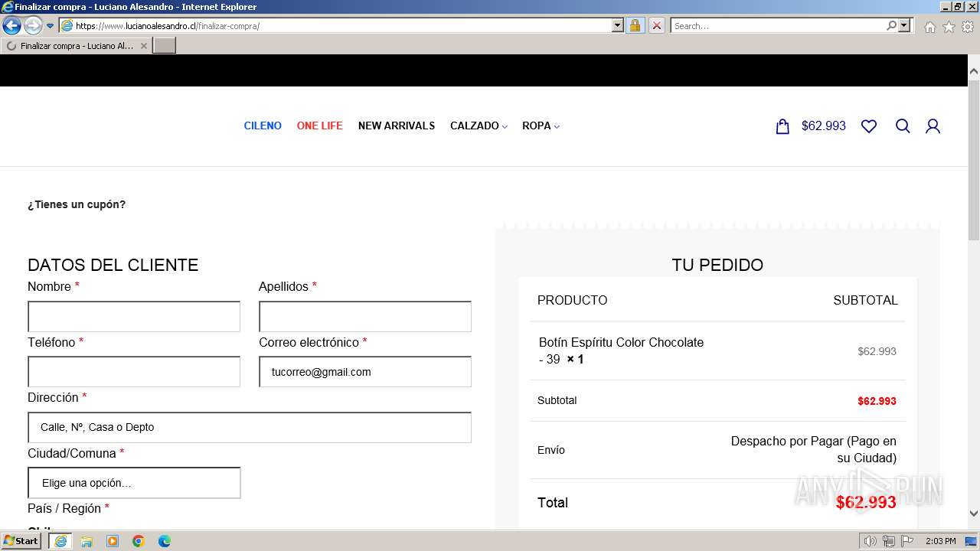This screenshot has width=980, height=551.
Task: Go forward with the browser Forward arrow
Action: tap(33, 25)
